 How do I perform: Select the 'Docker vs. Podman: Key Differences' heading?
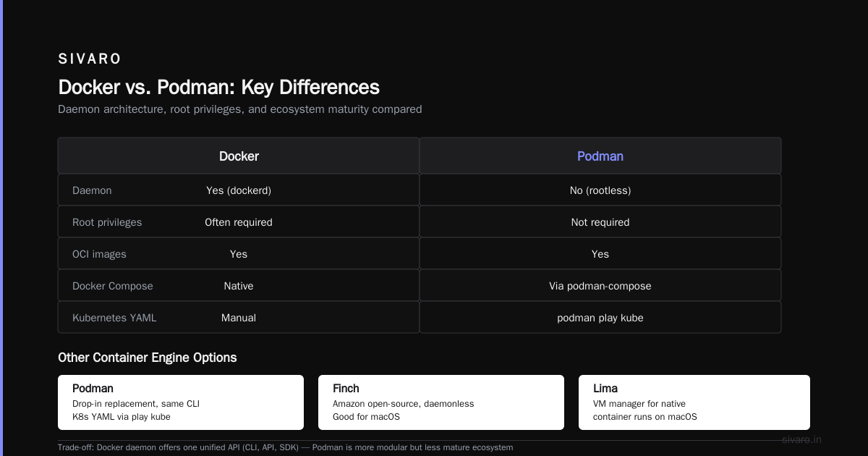[218, 87]
